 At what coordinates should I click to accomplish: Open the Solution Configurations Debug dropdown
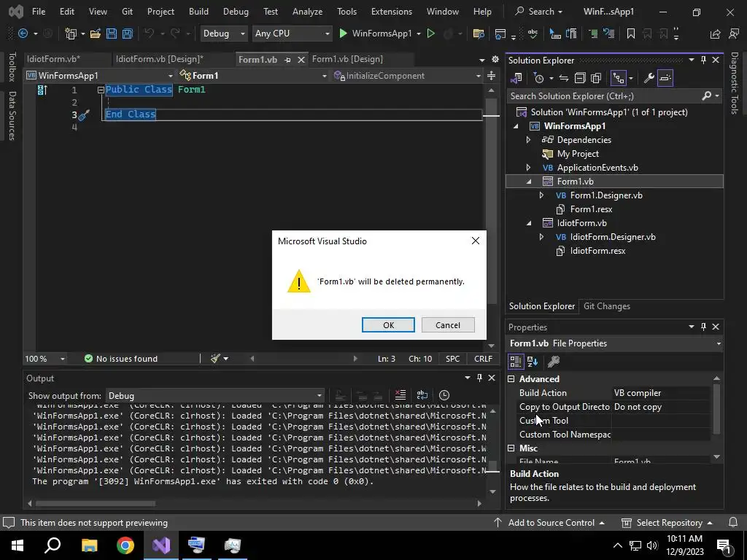[x=223, y=34]
